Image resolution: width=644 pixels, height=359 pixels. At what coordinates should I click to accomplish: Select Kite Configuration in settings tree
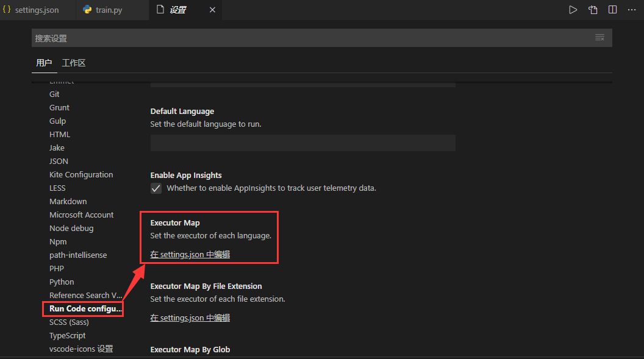[x=81, y=175]
